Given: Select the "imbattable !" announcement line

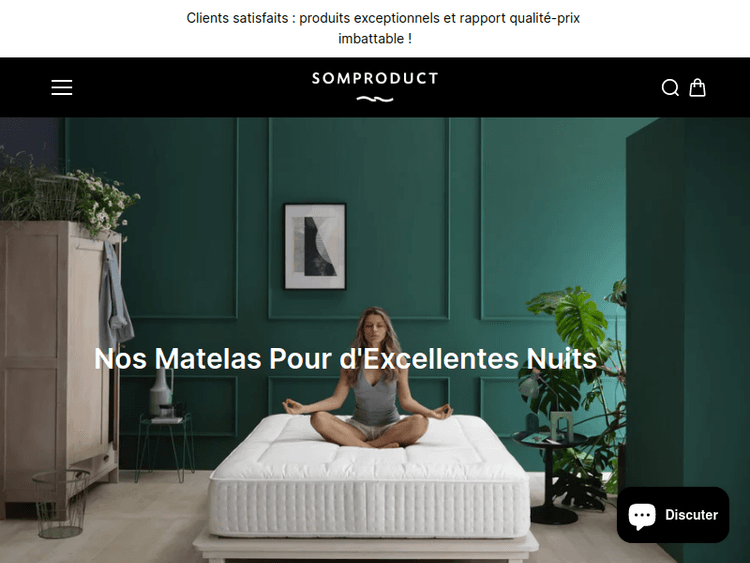Looking at the screenshot, I should [375, 39].
